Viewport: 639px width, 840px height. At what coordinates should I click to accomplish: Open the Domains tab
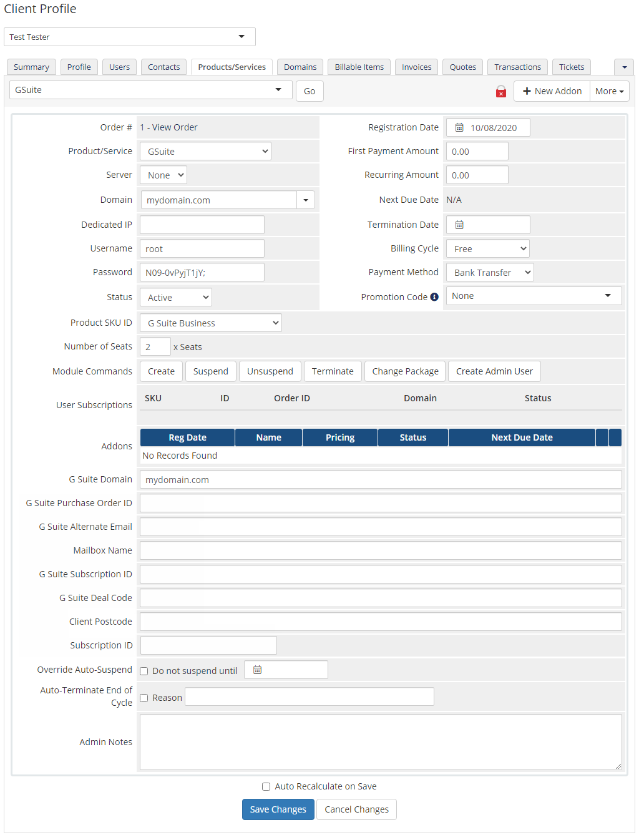point(300,67)
